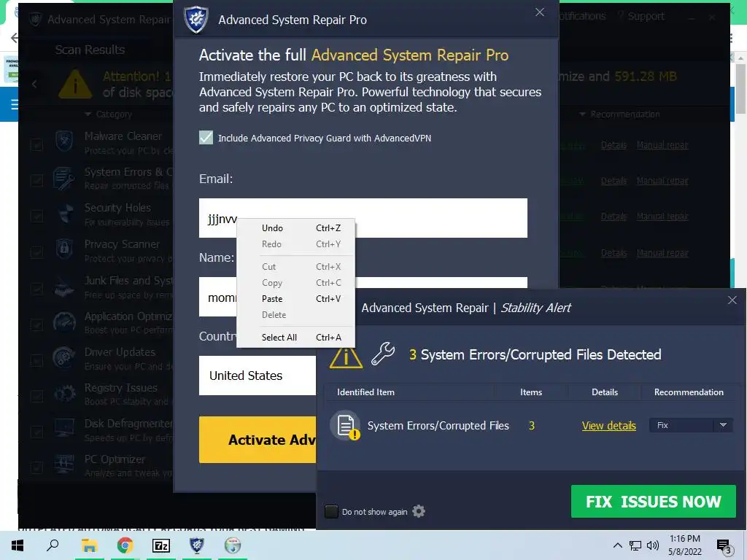Click the Security Holes icon
This screenshot has width=747, height=560.
click(65, 214)
